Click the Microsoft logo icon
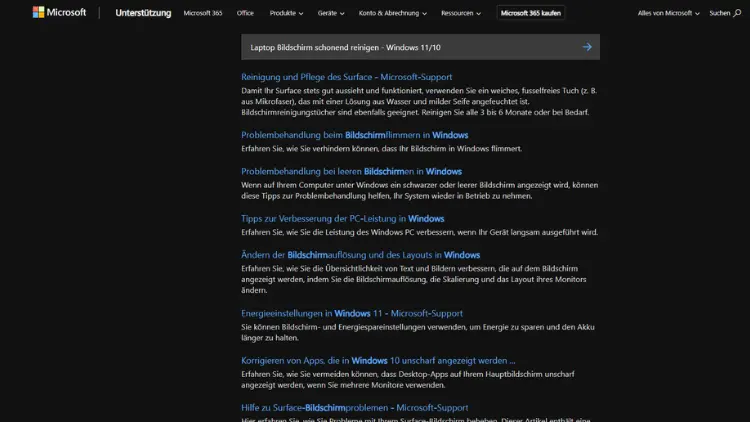Screen dimensions: 750x422 point(38,12)
